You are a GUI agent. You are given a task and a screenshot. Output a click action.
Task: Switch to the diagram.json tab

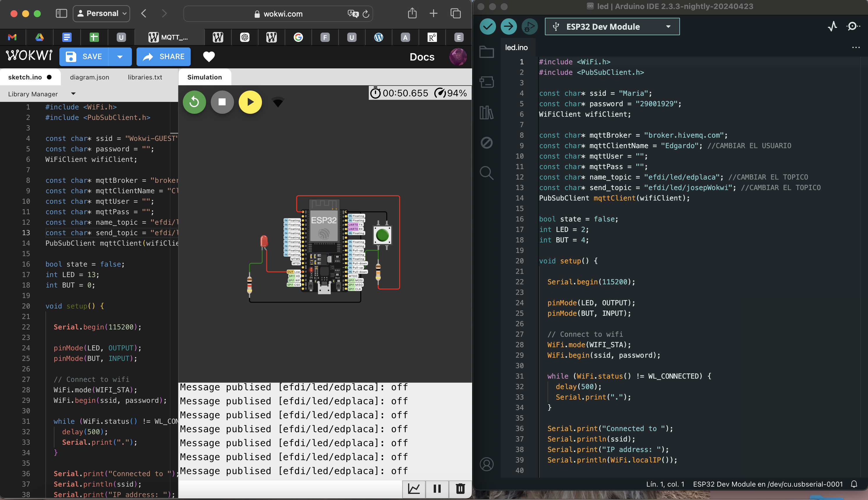coord(90,77)
